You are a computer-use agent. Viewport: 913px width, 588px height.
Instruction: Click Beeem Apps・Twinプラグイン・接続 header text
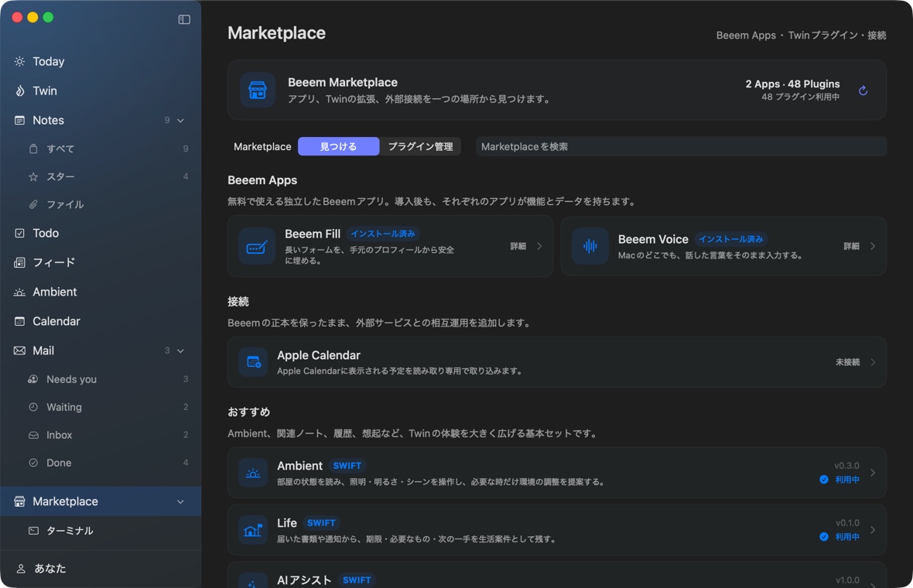tap(802, 36)
